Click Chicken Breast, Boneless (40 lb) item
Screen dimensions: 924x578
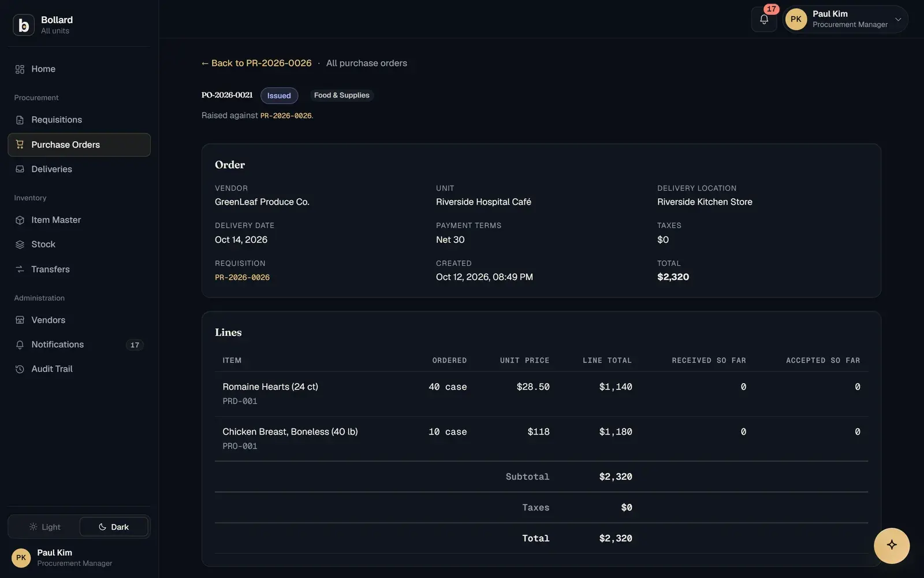pyautogui.click(x=290, y=432)
